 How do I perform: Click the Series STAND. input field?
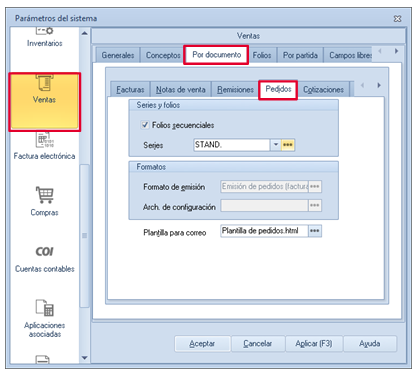[x=232, y=145]
